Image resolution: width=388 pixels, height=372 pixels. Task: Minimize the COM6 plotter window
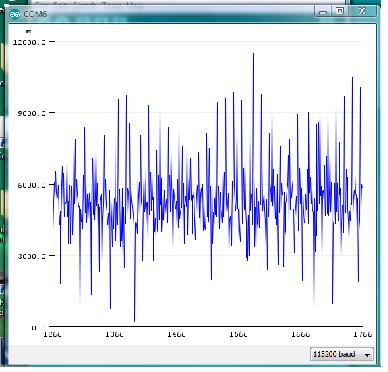(x=322, y=12)
